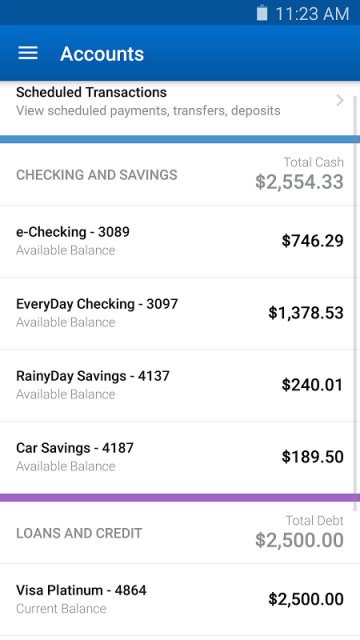Select Visa Platinum - 4864 account
This screenshot has width=360, height=640.
[178, 599]
